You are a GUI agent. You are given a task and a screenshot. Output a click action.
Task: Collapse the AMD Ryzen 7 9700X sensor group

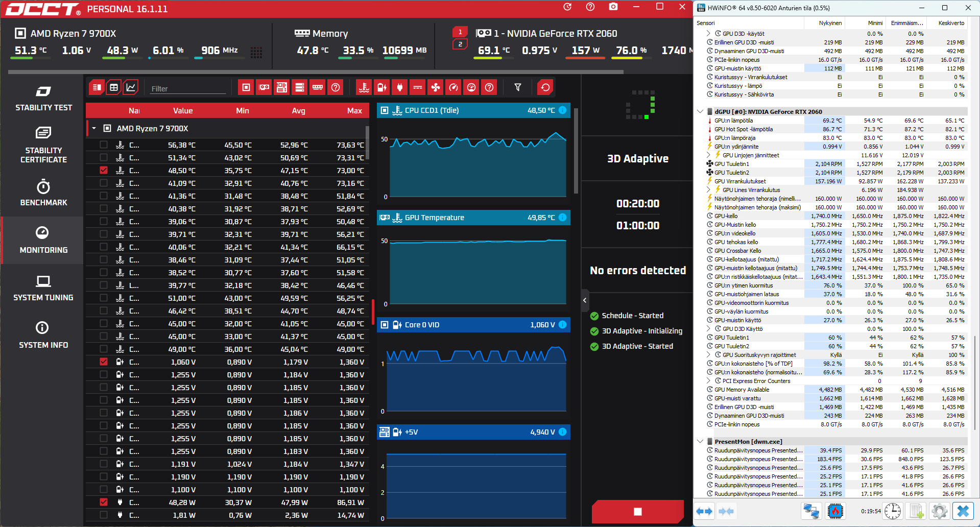pyautogui.click(x=94, y=129)
